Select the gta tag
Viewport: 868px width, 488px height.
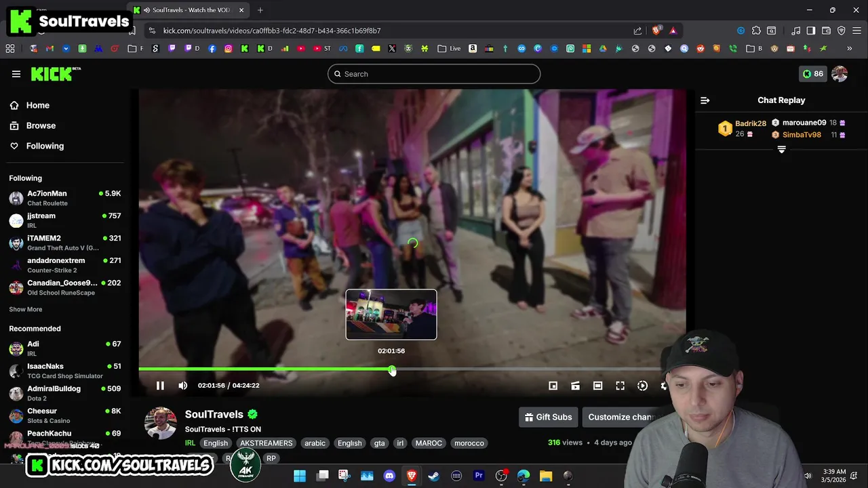(379, 443)
